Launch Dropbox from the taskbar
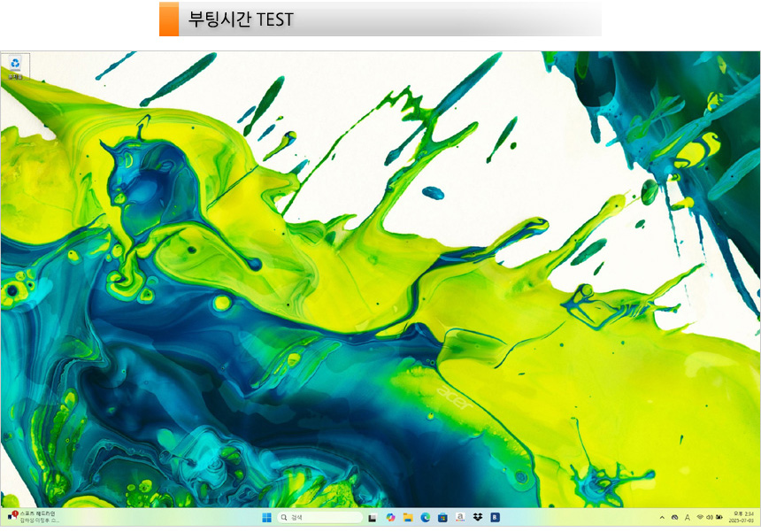761x532 pixels. [x=478, y=517]
